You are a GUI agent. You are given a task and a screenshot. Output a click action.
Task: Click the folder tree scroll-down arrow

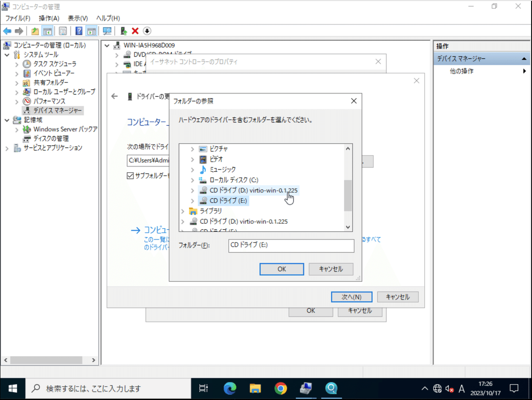tap(348, 227)
